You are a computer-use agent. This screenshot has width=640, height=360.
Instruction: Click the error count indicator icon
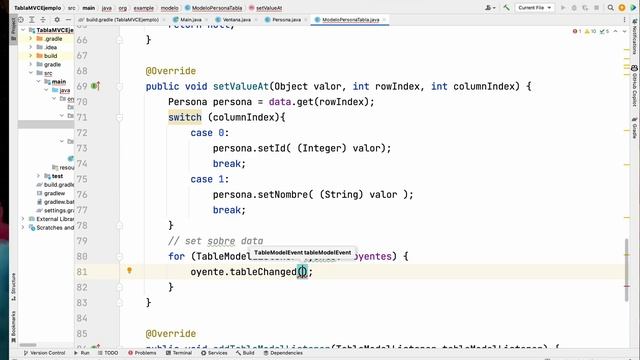tap(577, 31)
